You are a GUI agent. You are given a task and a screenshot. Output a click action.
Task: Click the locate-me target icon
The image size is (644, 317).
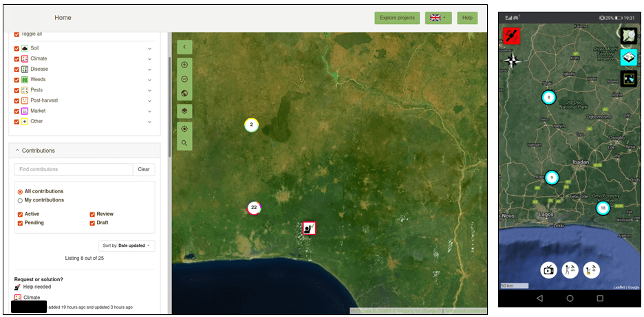[x=184, y=129]
